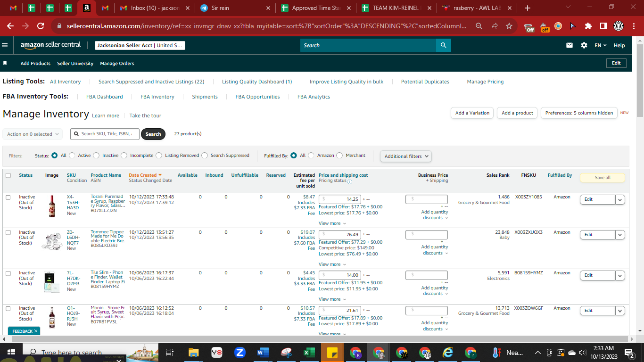The height and width of the screenshot is (362, 644).
Task: Open a new browser tab with the plus button
Action: click(x=528, y=8)
